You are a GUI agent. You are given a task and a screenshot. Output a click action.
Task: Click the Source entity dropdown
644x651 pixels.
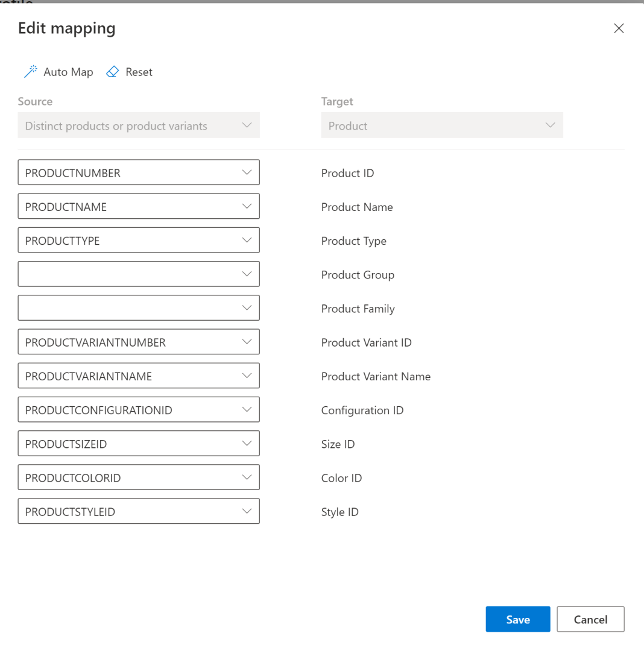pyautogui.click(x=138, y=125)
